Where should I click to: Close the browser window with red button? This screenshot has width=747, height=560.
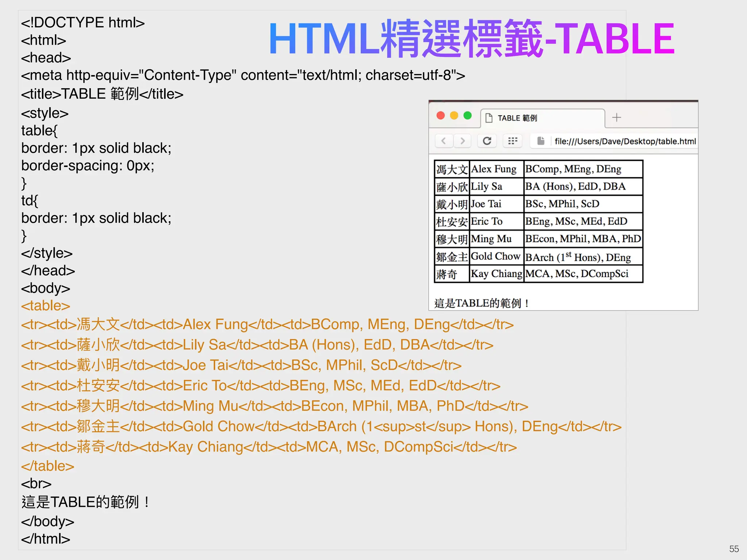(441, 116)
